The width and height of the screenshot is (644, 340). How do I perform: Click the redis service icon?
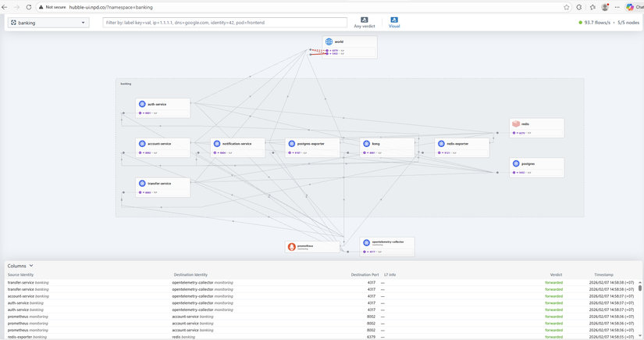[516, 124]
